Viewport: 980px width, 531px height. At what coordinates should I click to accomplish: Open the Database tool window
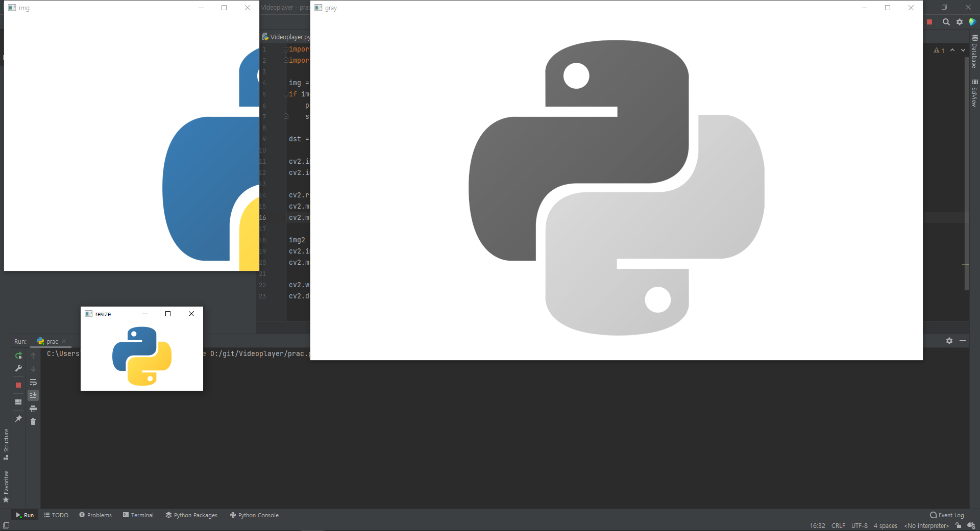pos(974,52)
